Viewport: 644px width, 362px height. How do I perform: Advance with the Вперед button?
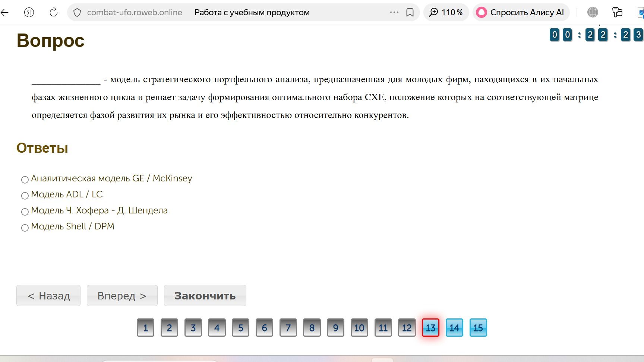click(x=122, y=296)
